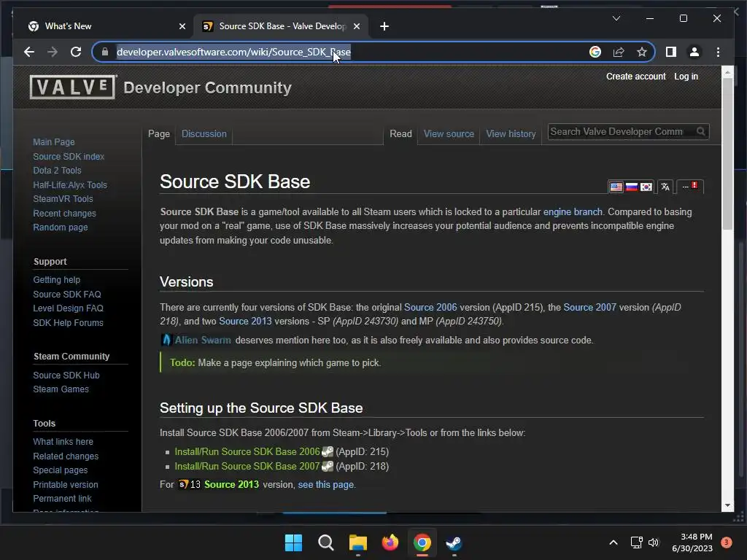Follow the Source 2006 link

(x=430, y=307)
